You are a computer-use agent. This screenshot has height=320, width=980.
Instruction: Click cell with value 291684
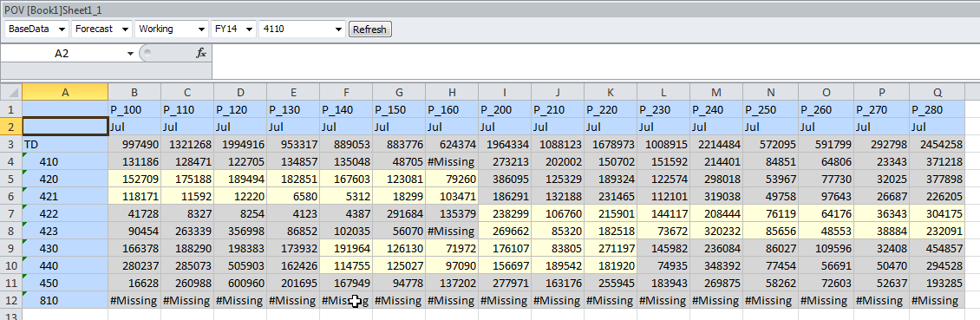[x=399, y=213]
